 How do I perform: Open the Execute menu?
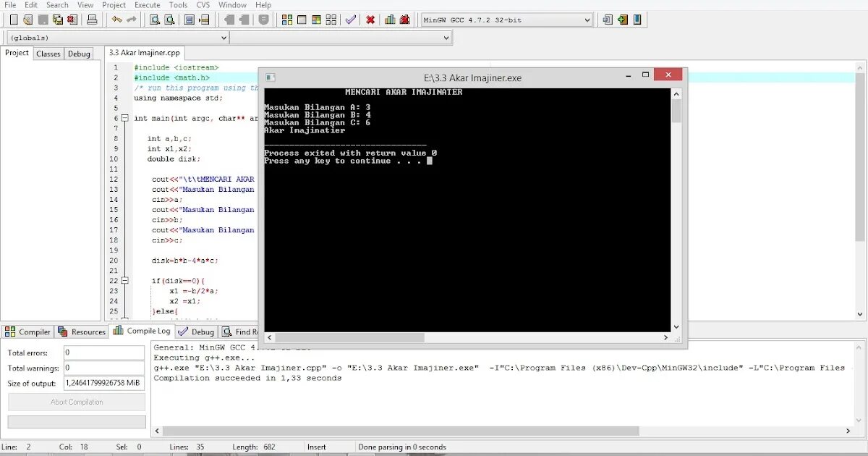148,5
